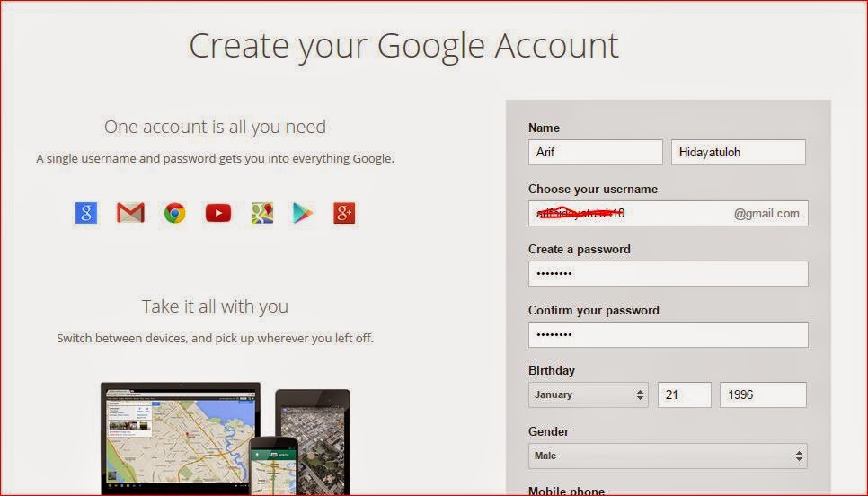Click the Chrome browser icon
The width and height of the screenshot is (868, 496).
click(175, 213)
